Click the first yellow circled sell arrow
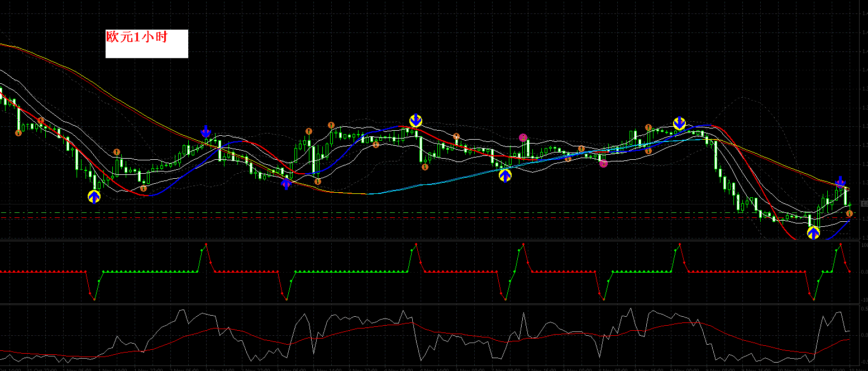This screenshot has width=868, height=371. pyautogui.click(x=416, y=120)
